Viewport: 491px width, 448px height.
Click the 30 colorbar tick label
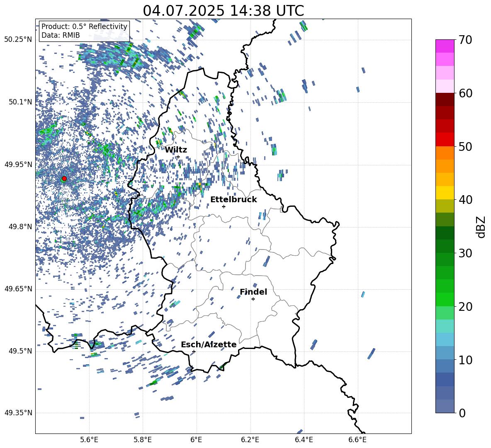465,253
